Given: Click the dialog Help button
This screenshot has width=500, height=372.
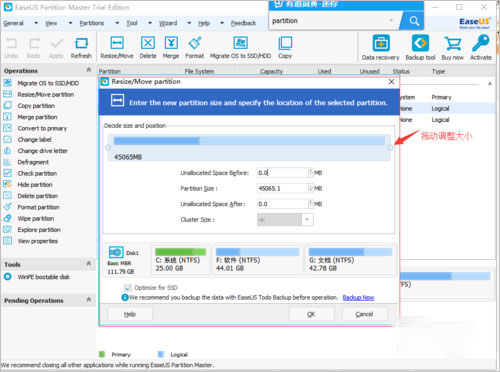Looking at the screenshot, I should pos(130,314).
